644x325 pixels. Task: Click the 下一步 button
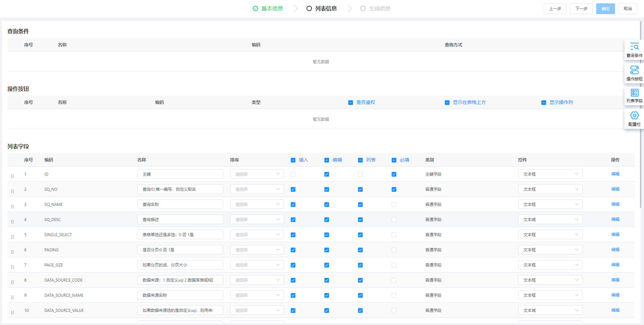pyautogui.click(x=581, y=9)
